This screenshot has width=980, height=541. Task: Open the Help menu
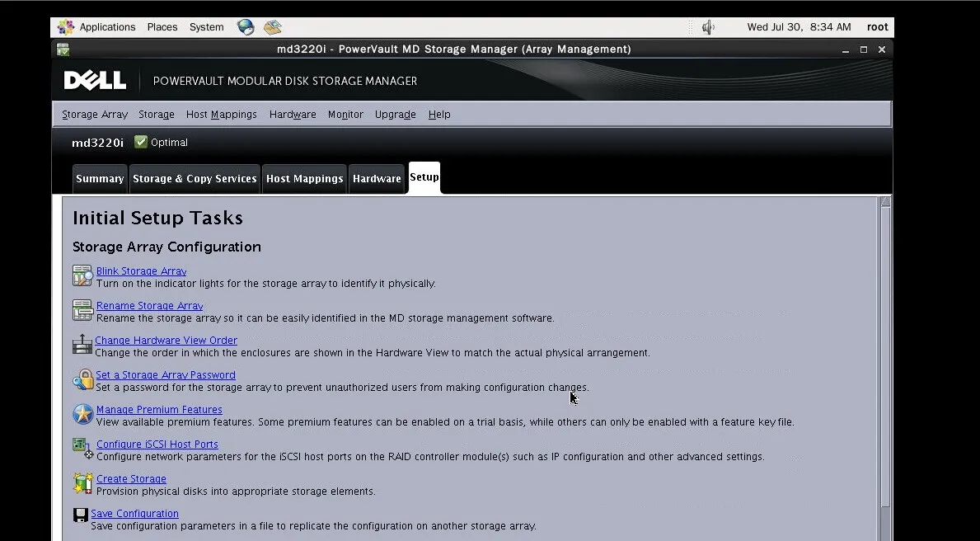coord(439,115)
